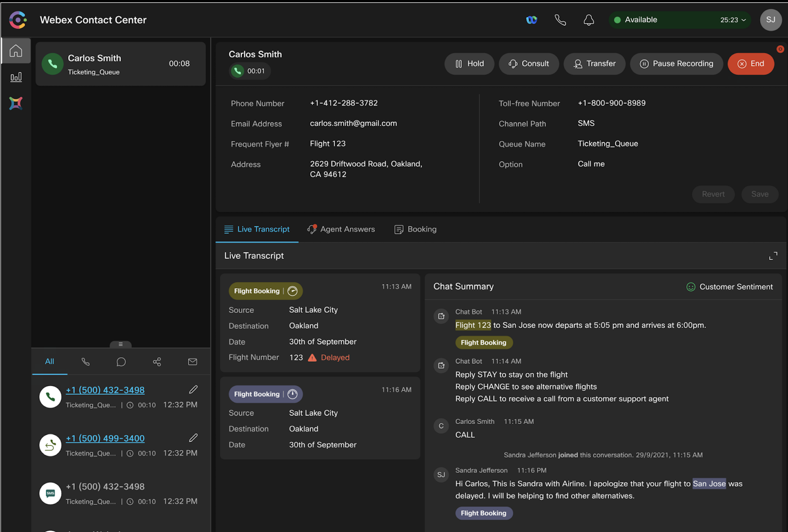Go to Home in the sidebar
The height and width of the screenshot is (532, 788).
[16, 50]
